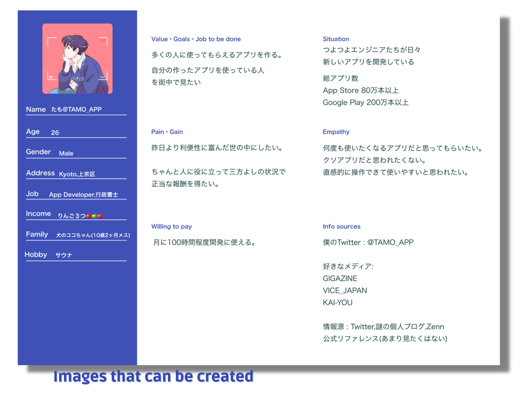Click the Hobby field showing サウナ
This screenshot has width=532, height=399.
click(x=76, y=255)
